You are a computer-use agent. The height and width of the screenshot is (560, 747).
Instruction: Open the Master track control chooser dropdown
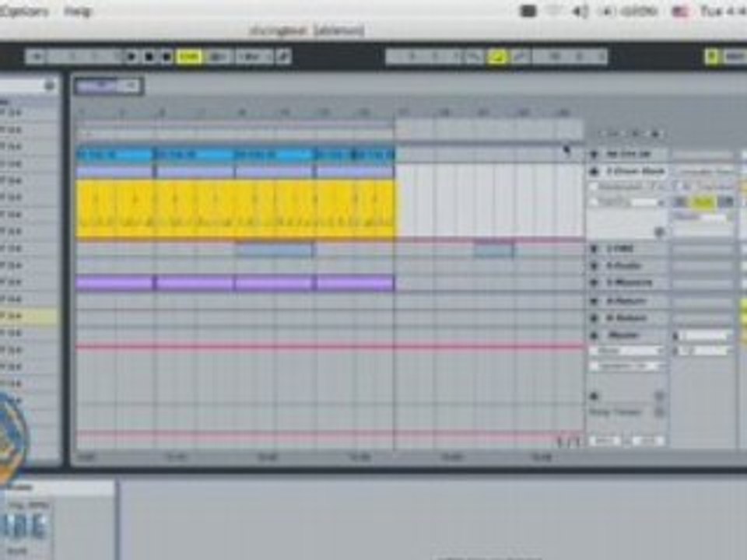click(627, 366)
